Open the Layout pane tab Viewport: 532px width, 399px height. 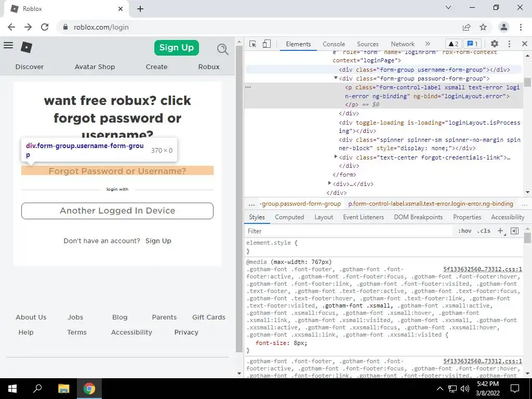tap(324, 217)
